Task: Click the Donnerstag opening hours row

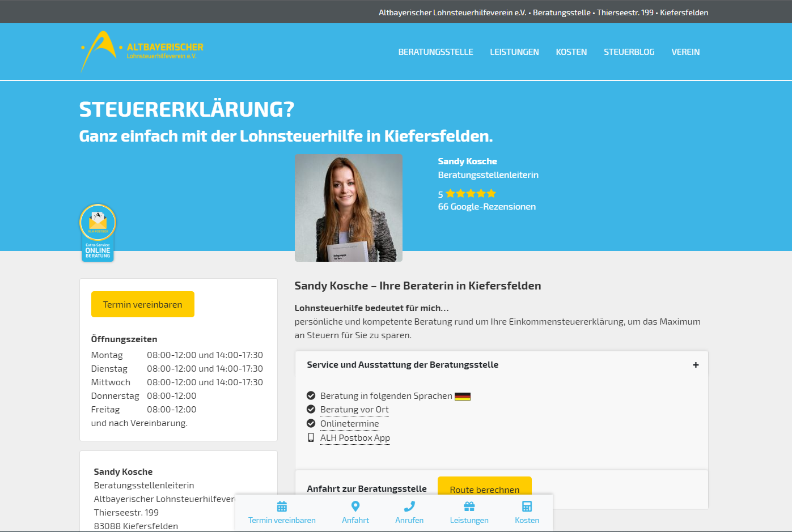Action: coord(144,396)
